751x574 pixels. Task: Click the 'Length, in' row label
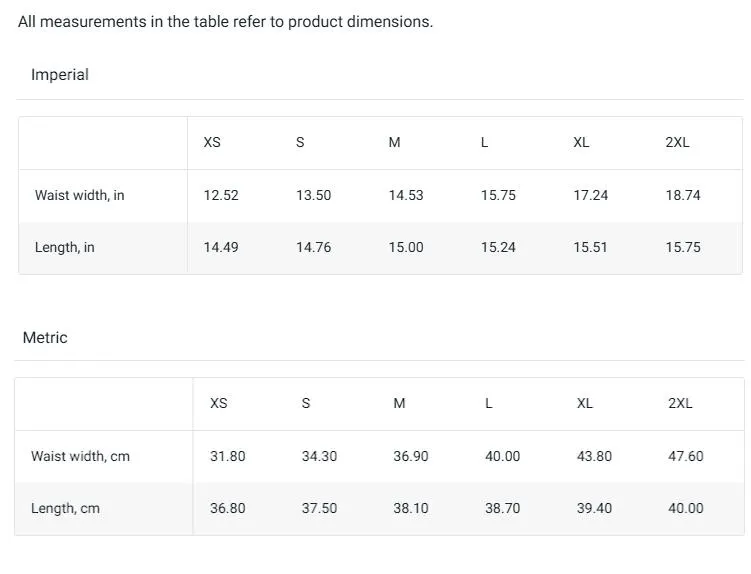point(64,247)
